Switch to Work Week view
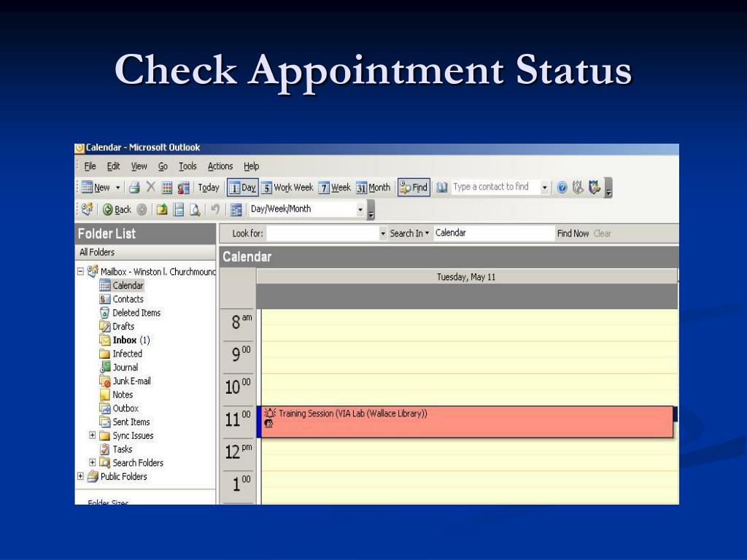This screenshot has height=560, width=747. [287, 187]
